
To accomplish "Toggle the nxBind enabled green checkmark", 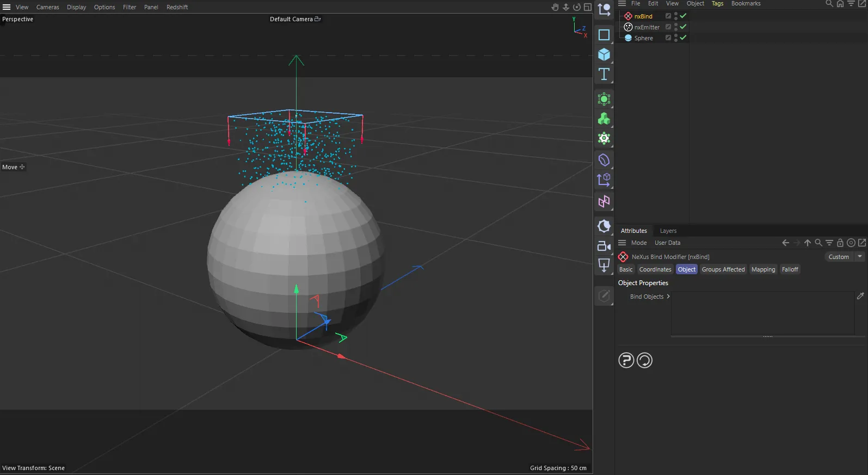I will coord(683,16).
